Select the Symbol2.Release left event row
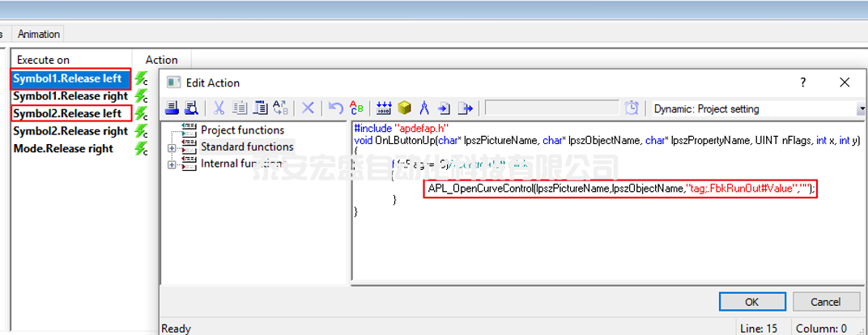868x335 pixels. pyautogui.click(x=67, y=113)
